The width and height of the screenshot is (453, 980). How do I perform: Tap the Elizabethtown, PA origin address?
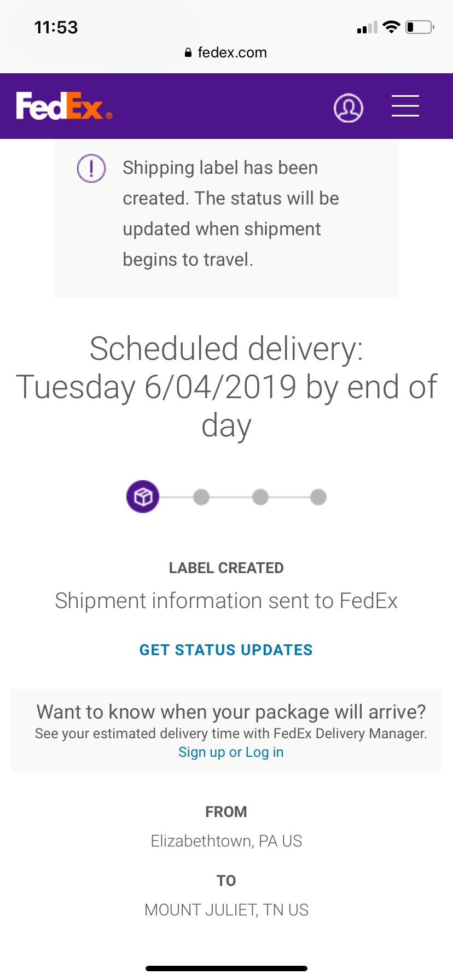pyautogui.click(x=226, y=841)
